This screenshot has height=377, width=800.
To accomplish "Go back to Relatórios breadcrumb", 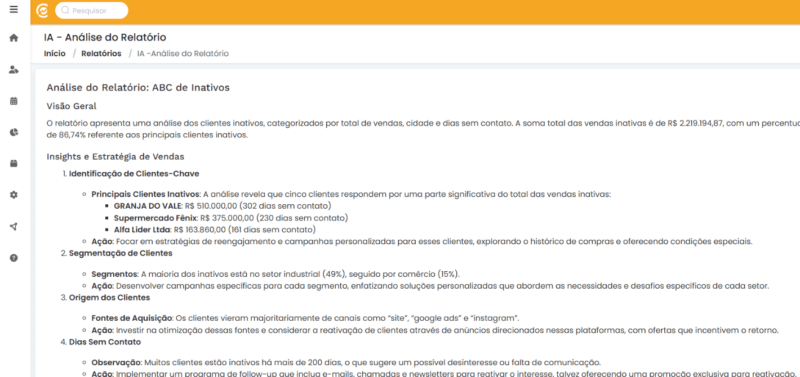I will 101,53.
